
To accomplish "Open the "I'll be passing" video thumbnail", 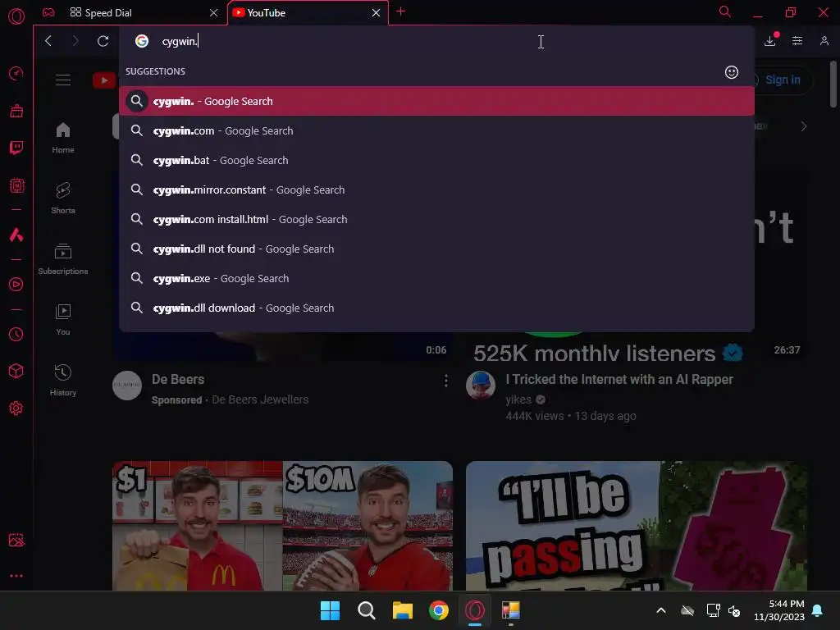I will 637,526.
